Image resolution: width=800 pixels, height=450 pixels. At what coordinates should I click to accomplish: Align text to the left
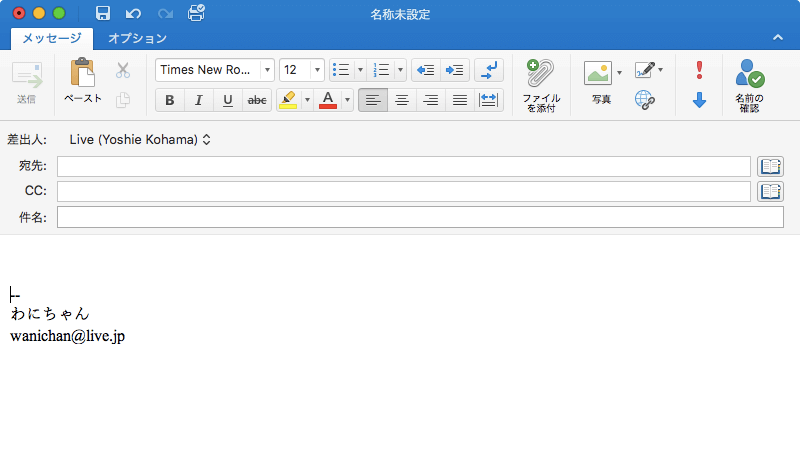(x=373, y=100)
